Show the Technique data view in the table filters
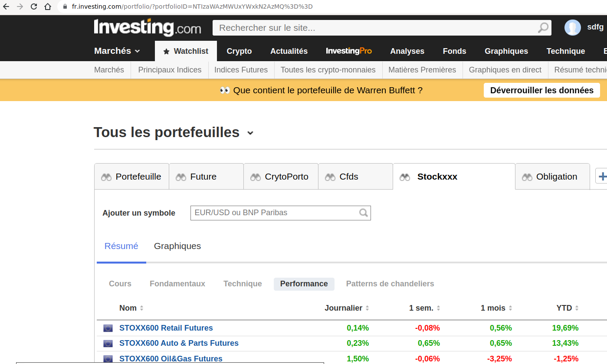 [243, 284]
